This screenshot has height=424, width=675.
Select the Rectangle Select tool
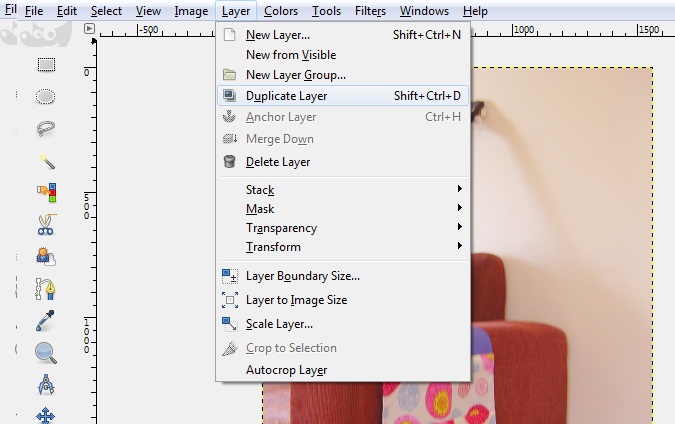[x=46, y=65]
